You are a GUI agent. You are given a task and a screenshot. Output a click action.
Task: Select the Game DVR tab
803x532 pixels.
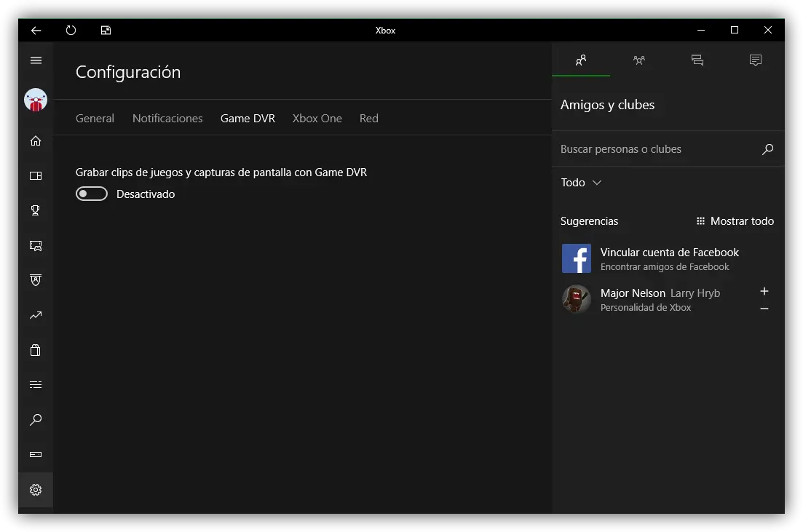click(x=248, y=119)
